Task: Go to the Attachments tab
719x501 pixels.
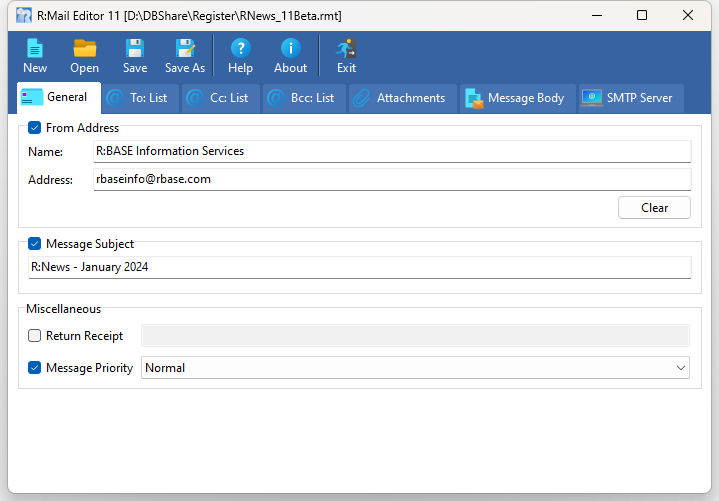Action: click(403, 98)
